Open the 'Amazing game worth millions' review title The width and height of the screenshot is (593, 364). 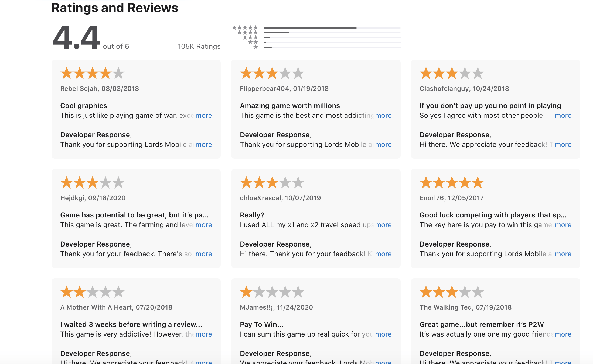pyautogui.click(x=290, y=106)
